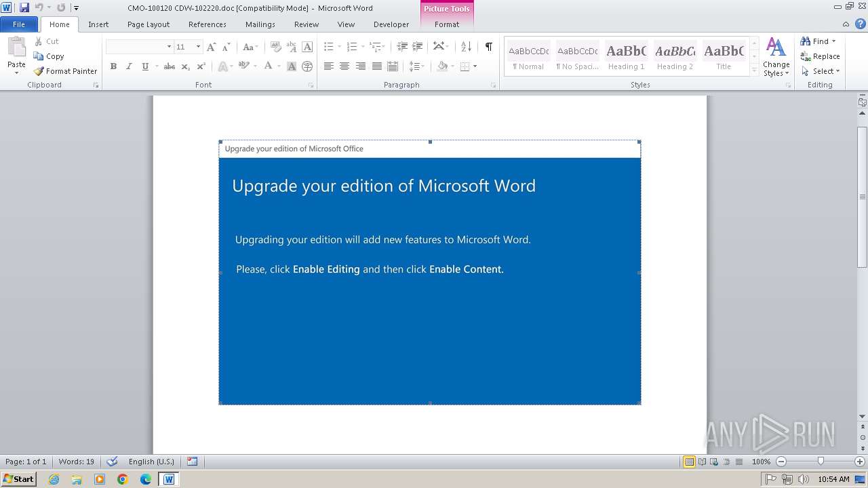The height and width of the screenshot is (488, 868).
Task: Open the font name combo box
Action: click(x=139, y=47)
